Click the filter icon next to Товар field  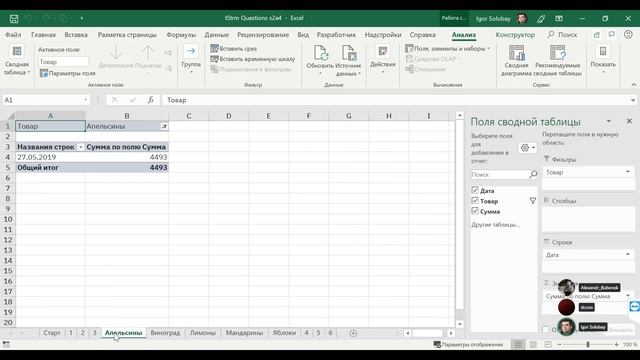click(x=533, y=201)
